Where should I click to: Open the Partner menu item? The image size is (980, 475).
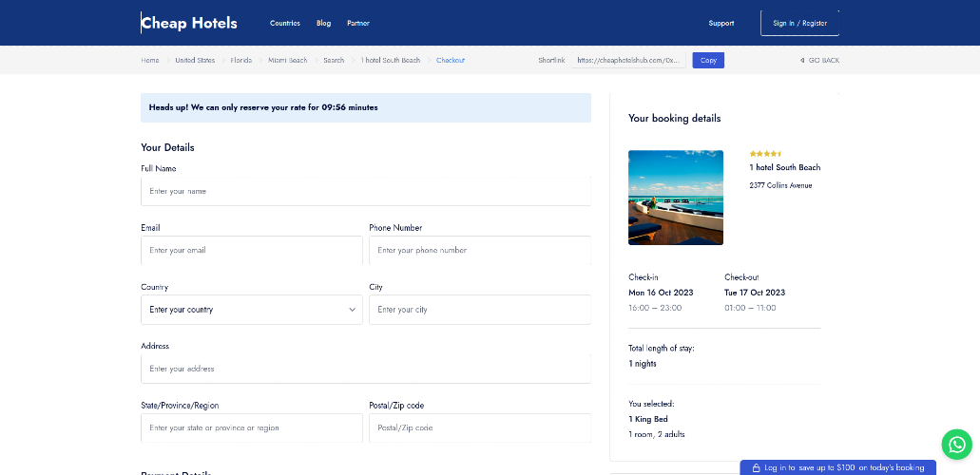click(358, 23)
